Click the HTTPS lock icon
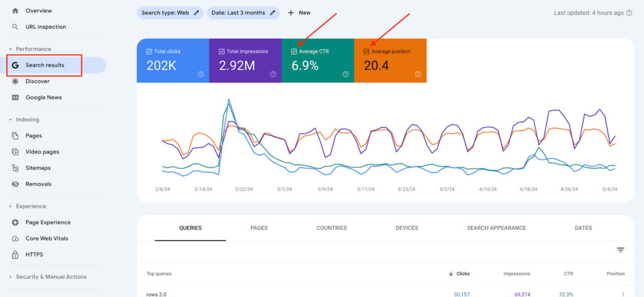This screenshot has width=644, height=297. (15, 255)
